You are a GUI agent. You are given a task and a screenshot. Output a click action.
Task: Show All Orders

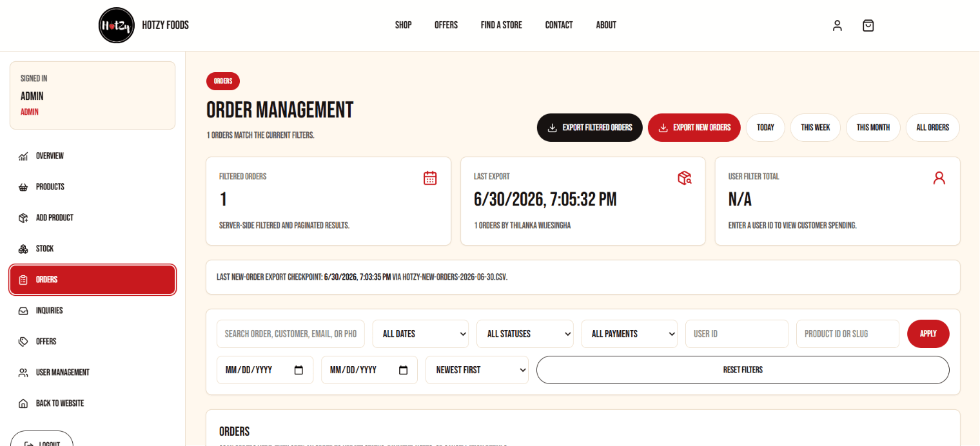click(933, 128)
